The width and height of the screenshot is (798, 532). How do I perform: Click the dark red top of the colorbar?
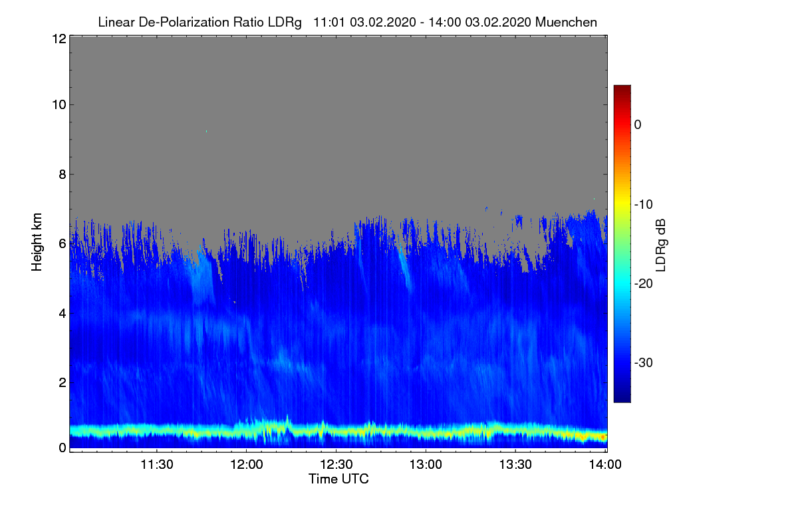tap(622, 90)
